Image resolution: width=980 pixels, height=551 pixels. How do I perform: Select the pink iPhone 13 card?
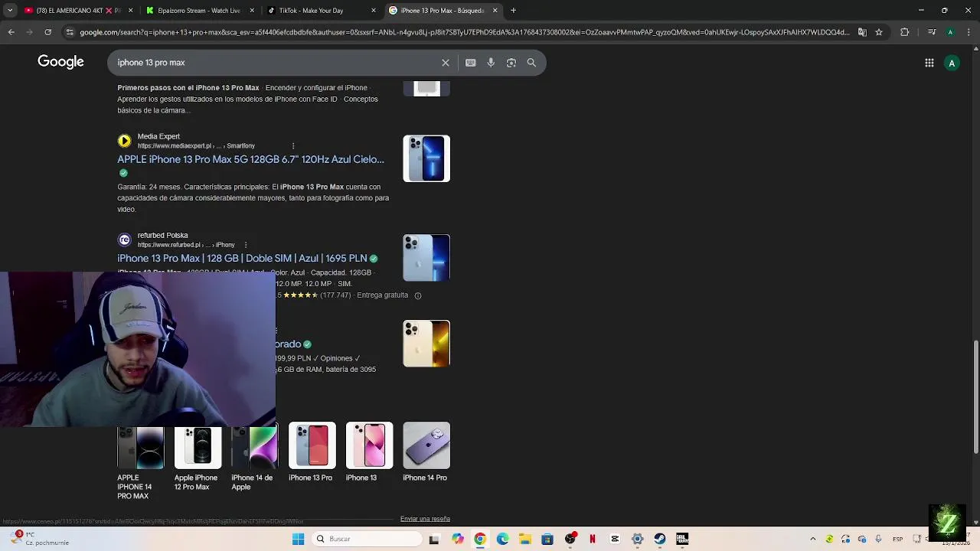(x=369, y=452)
